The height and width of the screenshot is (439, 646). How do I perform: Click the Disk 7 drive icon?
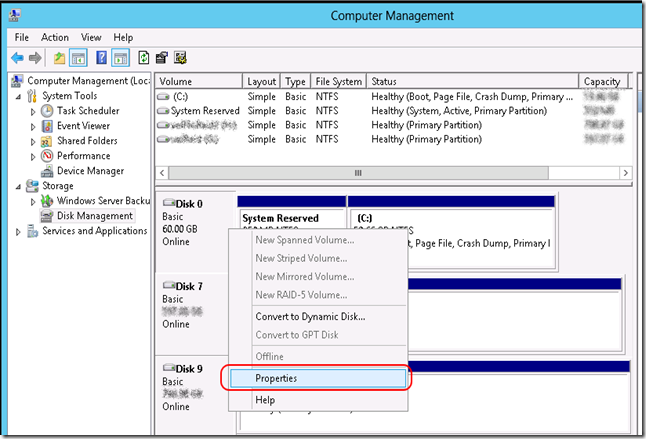(x=169, y=285)
